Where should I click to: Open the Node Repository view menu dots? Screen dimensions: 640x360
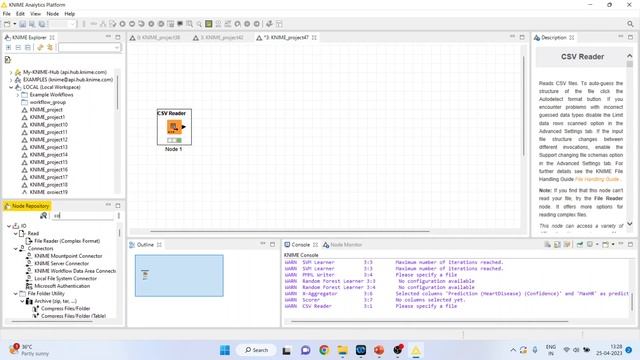click(119, 216)
